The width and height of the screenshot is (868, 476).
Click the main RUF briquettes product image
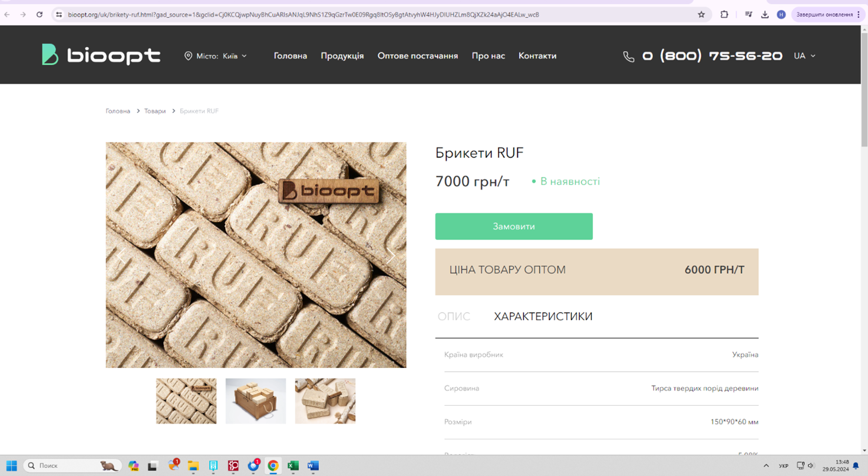pos(256,255)
